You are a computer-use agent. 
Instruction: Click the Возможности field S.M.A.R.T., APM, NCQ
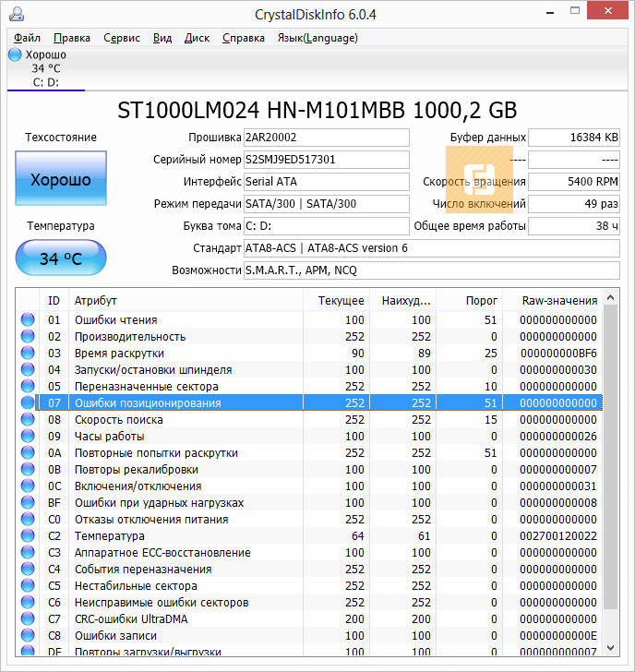tap(432, 270)
